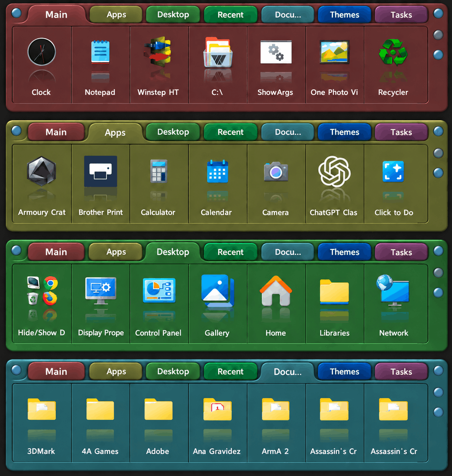The image size is (452, 476).
Task: Select Themes tab in teal dock
Action: (344, 372)
